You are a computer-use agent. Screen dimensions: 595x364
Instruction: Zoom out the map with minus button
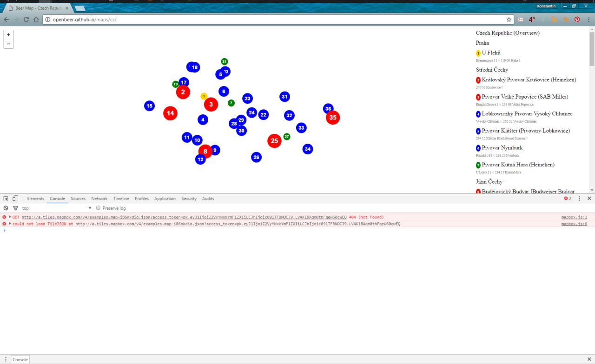(8, 44)
